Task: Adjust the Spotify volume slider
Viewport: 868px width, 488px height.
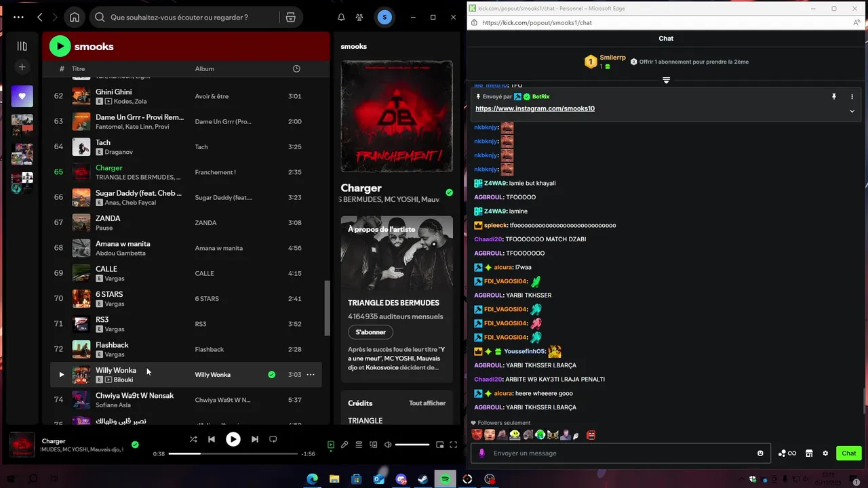Action: [412, 445]
